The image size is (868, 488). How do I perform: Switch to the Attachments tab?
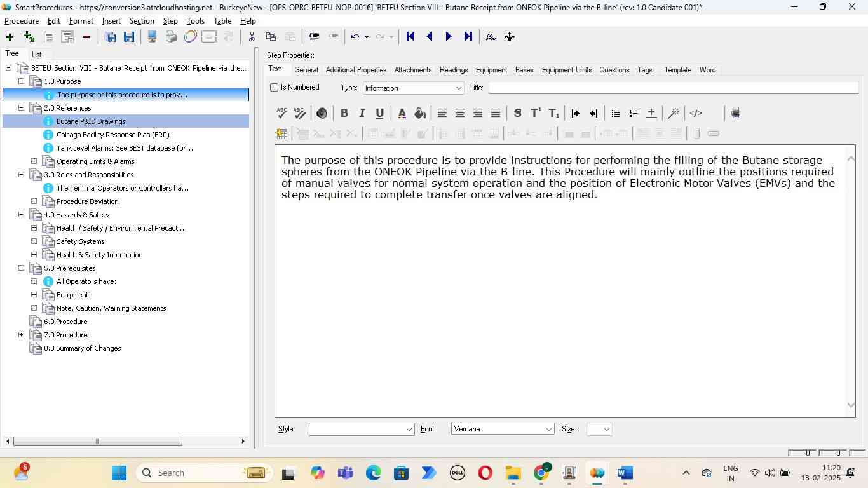pos(413,70)
